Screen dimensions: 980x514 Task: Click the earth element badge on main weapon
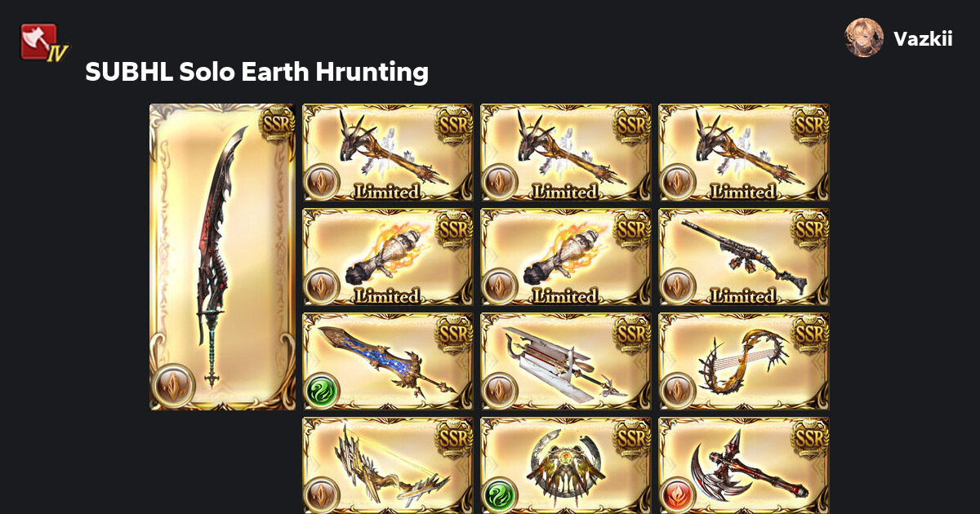pos(173,386)
